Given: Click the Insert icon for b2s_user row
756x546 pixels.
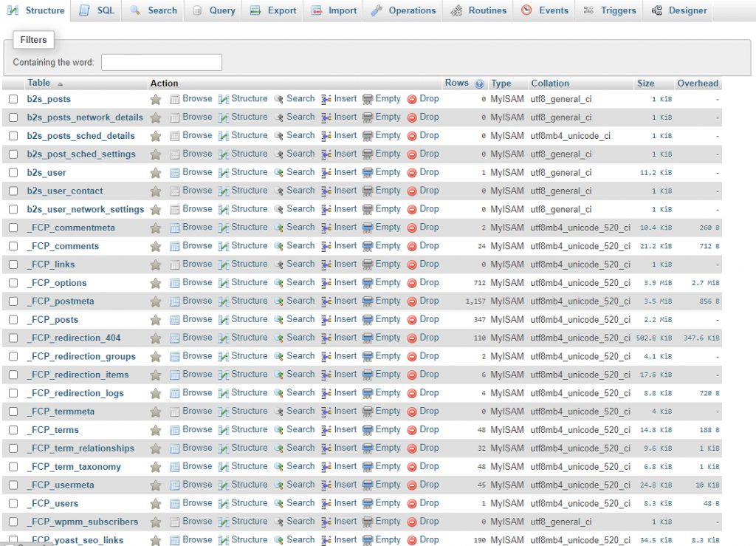Looking at the screenshot, I should pyautogui.click(x=326, y=173).
